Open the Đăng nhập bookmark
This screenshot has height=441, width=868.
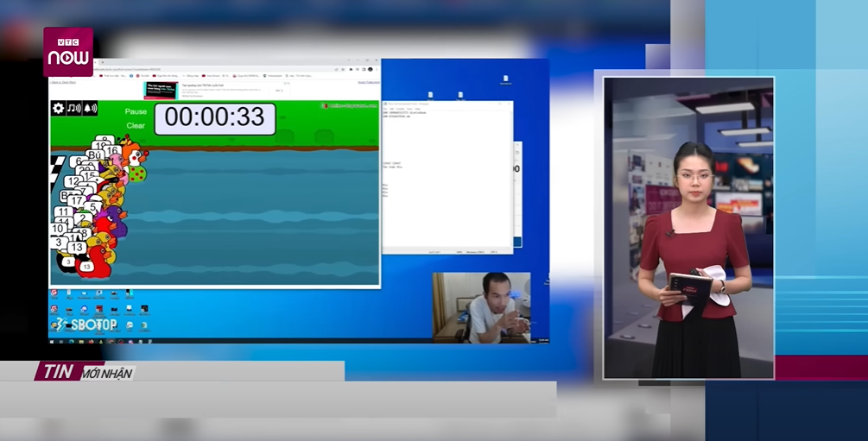pyautogui.click(x=192, y=75)
